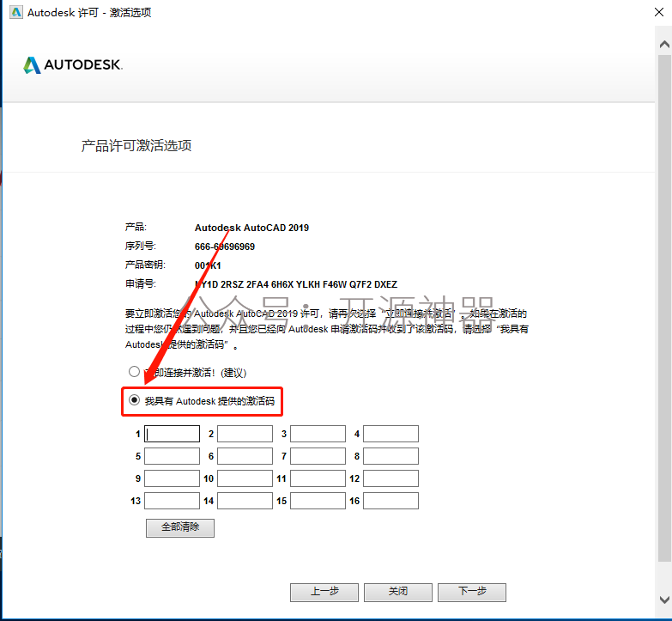
Task: Click the Autodesk logo in header
Action: [73, 64]
